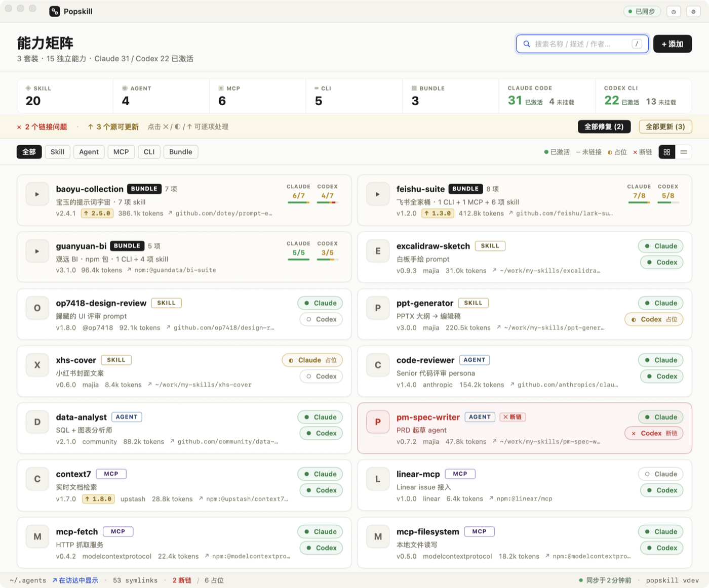
Task: Click the 2.5.0 update badge on baoyu-collection
Action: coord(98,214)
